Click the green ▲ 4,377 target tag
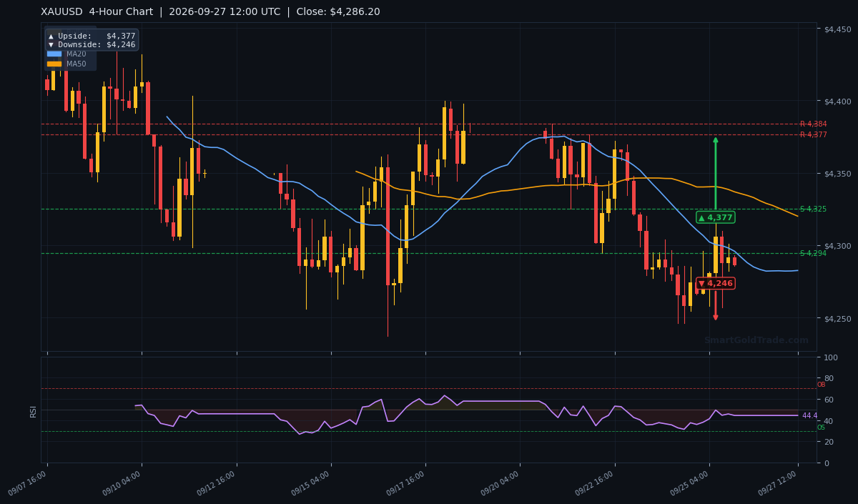 (715, 217)
